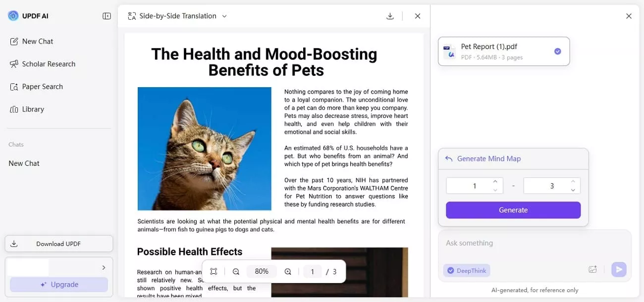Click the 80% zoom level field

point(262,271)
